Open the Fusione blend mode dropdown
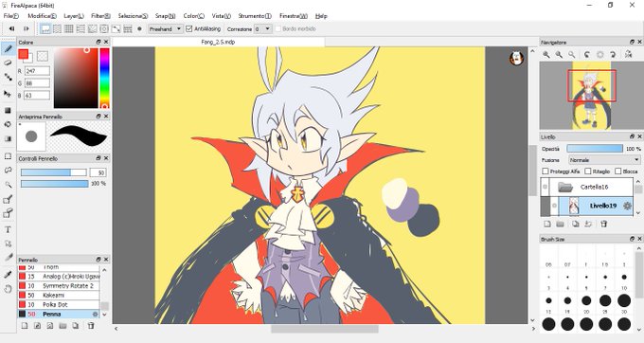This screenshot has width=644, height=343. [604, 160]
